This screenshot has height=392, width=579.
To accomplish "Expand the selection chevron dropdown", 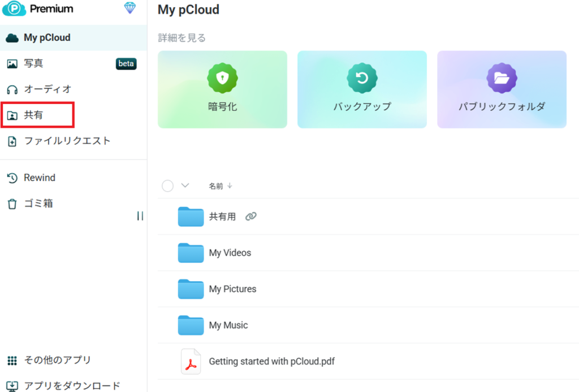I will (184, 186).
